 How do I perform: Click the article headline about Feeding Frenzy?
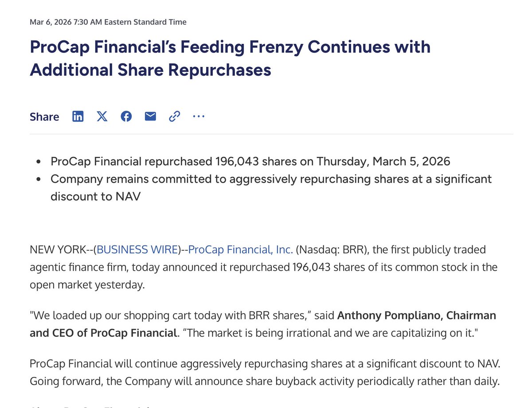230,58
